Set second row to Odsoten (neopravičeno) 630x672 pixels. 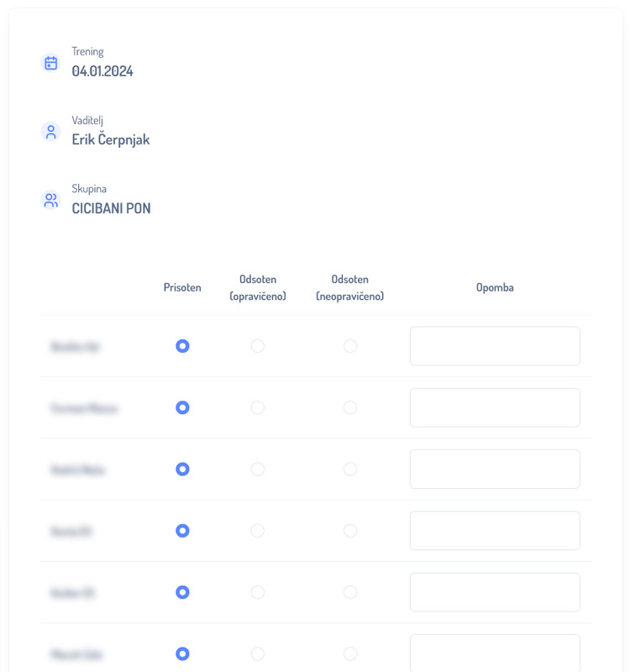[350, 407]
